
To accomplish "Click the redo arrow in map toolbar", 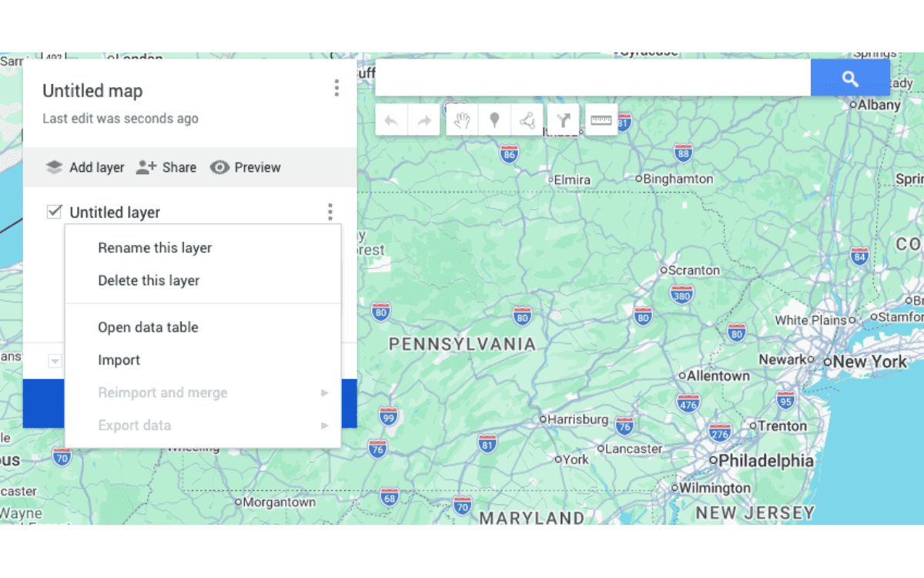I will 423,120.
